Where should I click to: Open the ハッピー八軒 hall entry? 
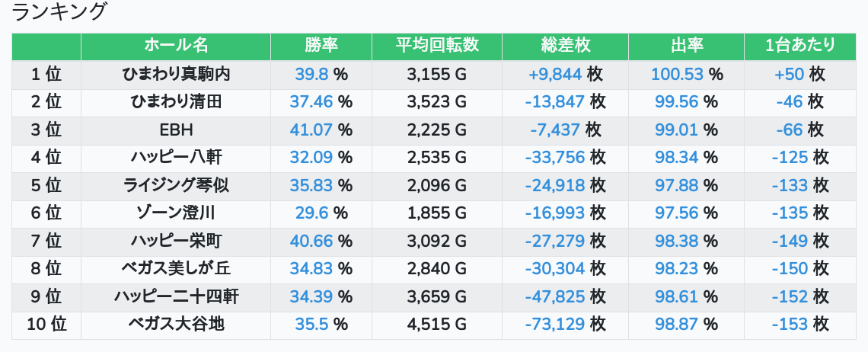176,158
